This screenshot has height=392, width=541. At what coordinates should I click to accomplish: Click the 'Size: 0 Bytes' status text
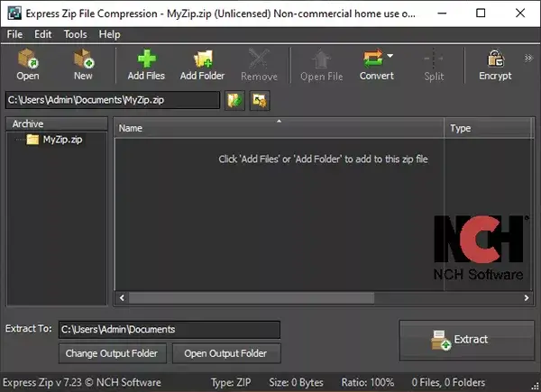(297, 382)
